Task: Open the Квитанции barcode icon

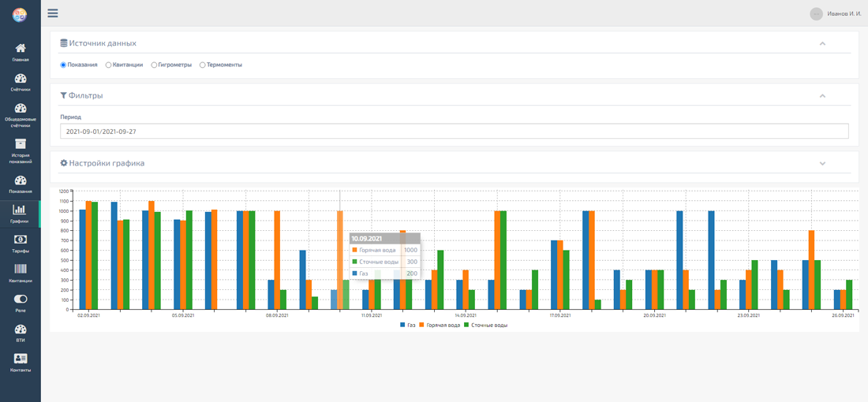Action: pyautogui.click(x=21, y=270)
